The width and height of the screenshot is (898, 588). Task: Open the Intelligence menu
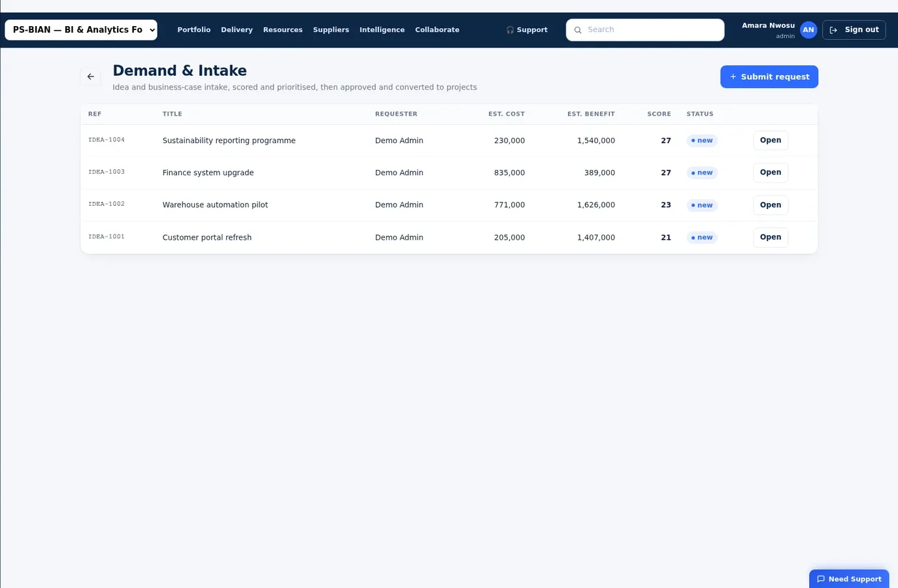382,30
